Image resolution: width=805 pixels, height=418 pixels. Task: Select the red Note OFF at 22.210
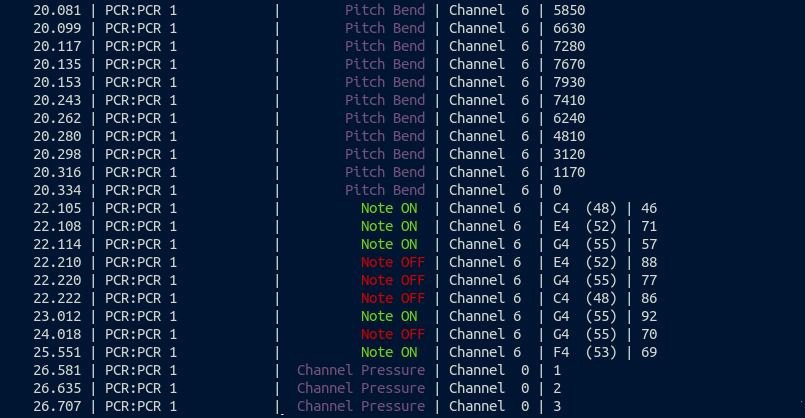click(x=393, y=262)
